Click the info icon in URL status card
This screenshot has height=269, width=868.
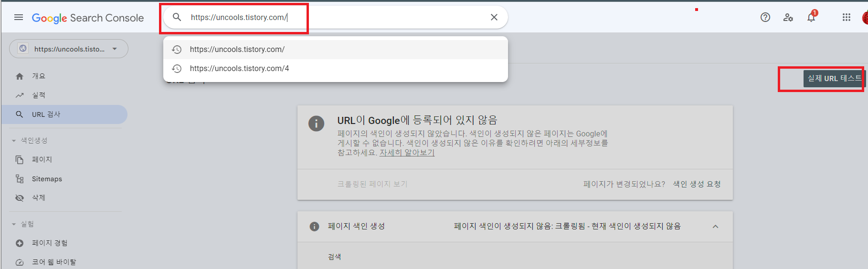pos(316,124)
